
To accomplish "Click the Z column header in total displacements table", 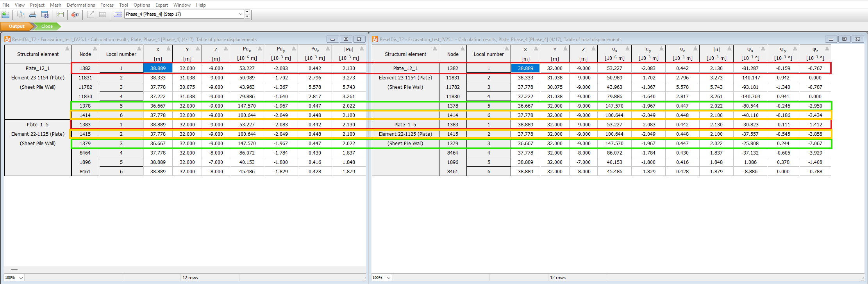I will point(583,54).
